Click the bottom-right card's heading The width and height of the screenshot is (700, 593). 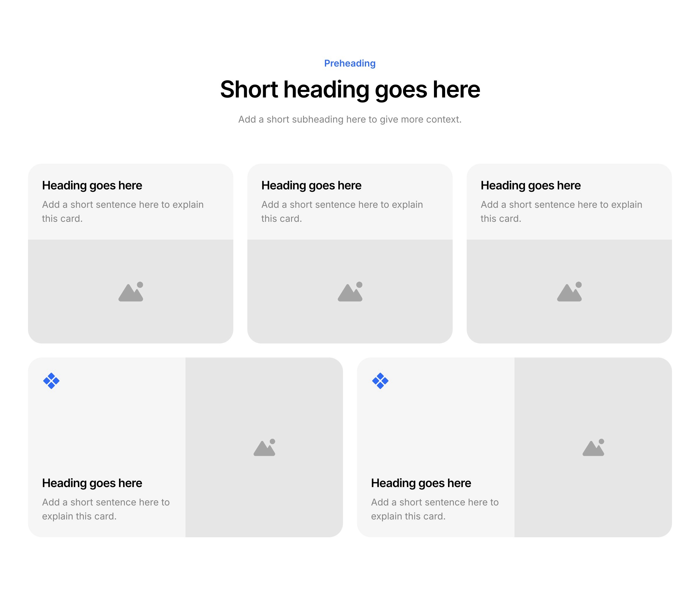tap(421, 483)
